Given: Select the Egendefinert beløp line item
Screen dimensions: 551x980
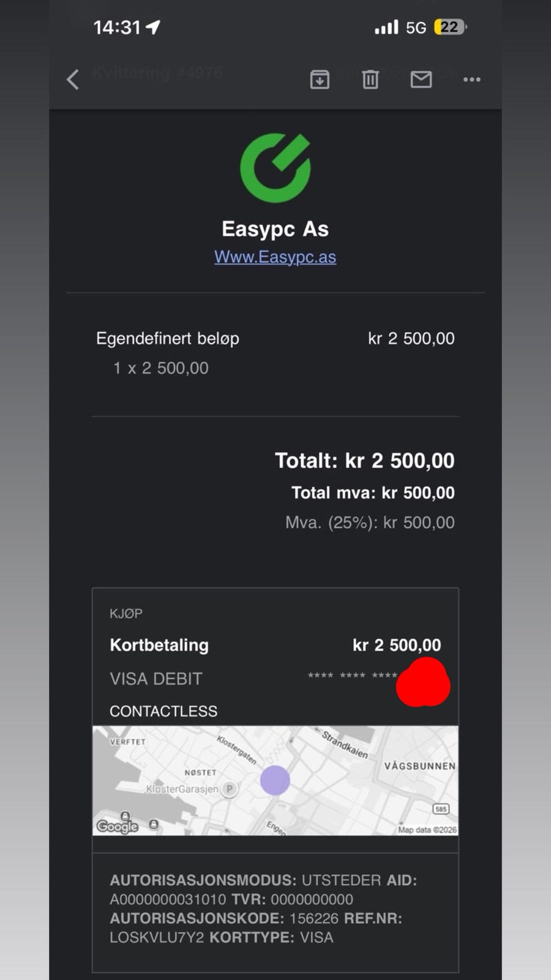Looking at the screenshot, I should [x=168, y=339].
